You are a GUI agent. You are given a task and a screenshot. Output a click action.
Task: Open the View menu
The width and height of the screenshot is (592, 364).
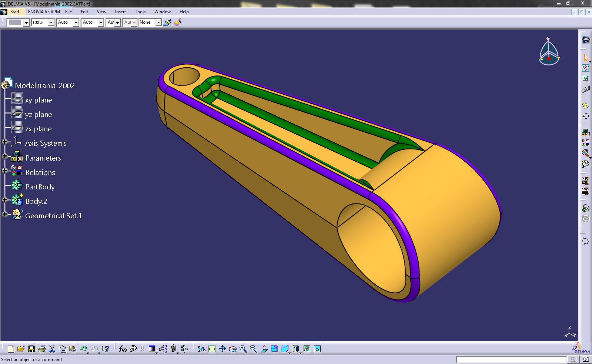[101, 12]
